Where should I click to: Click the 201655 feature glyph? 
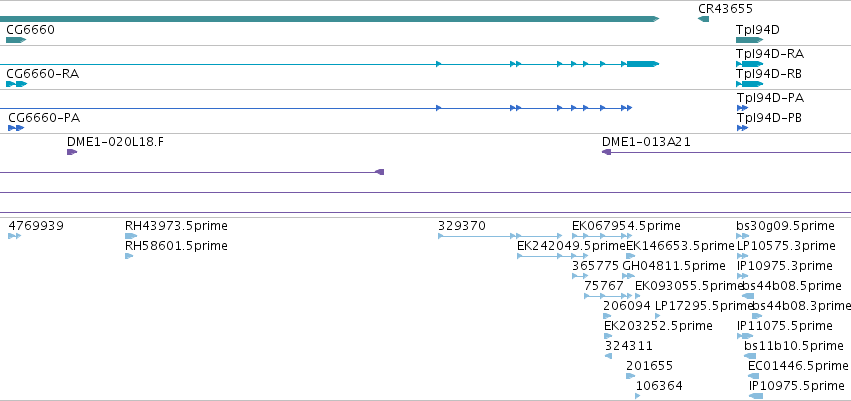(x=630, y=376)
